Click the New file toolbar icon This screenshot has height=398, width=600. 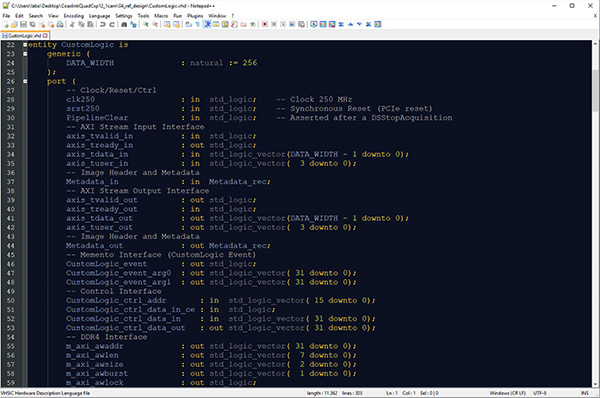[x=5, y=24]
